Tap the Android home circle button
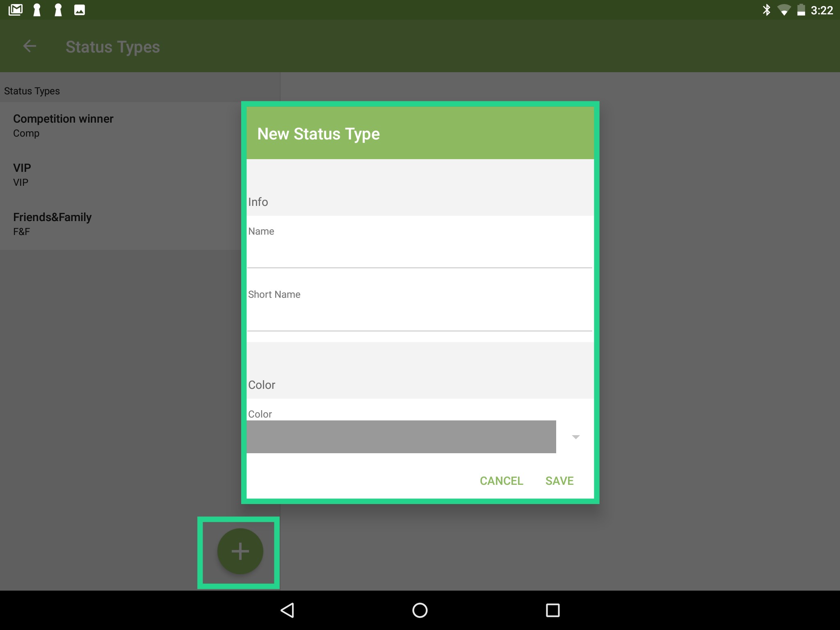 420,610
